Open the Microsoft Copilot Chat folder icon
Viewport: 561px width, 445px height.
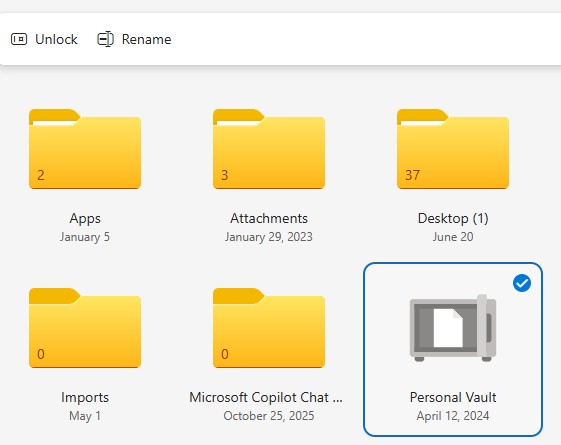(x=269, y=328)
